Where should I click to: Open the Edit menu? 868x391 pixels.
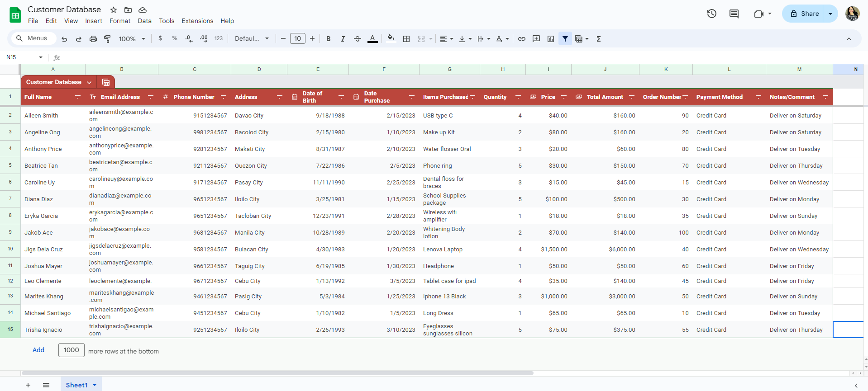tap(51, 21)
